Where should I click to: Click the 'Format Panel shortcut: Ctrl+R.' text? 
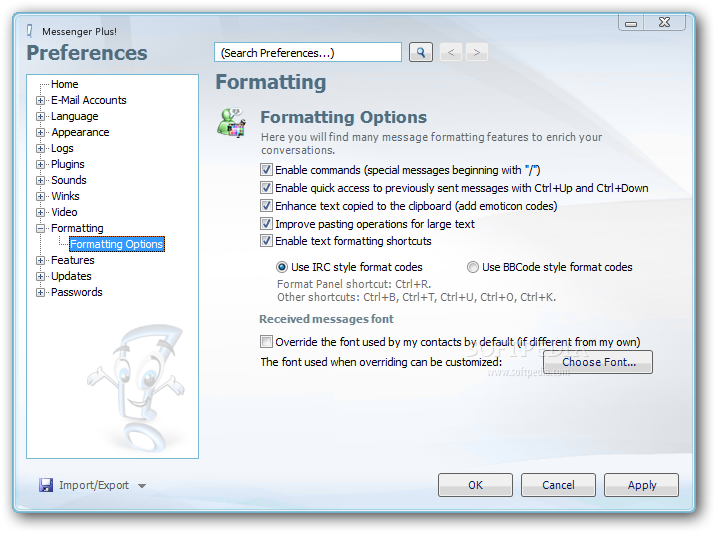[x=354, y=284]
